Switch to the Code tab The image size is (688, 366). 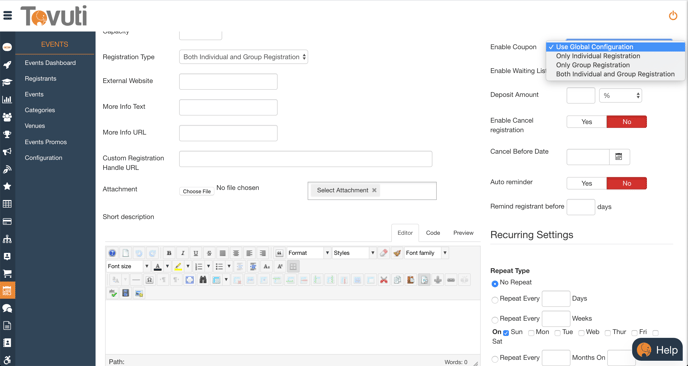433,233
